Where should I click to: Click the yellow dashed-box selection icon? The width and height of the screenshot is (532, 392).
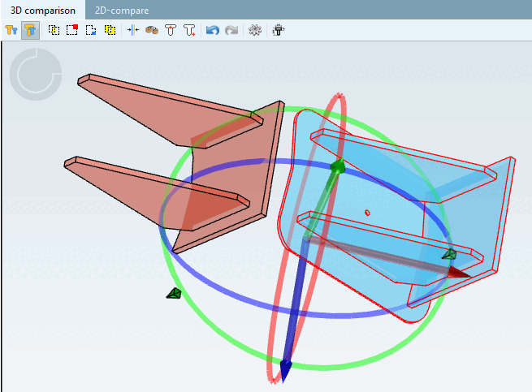(54, 30)
